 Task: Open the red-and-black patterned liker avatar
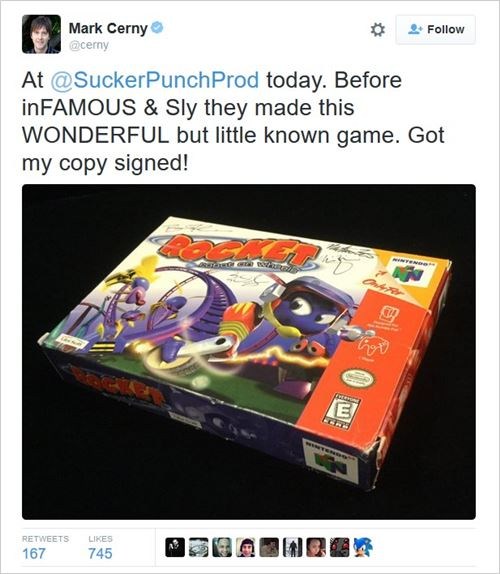[x=340, y=548]
